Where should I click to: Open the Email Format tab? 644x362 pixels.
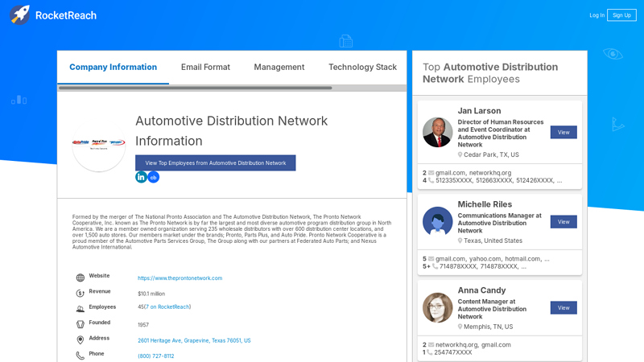(x=205, y=68)
